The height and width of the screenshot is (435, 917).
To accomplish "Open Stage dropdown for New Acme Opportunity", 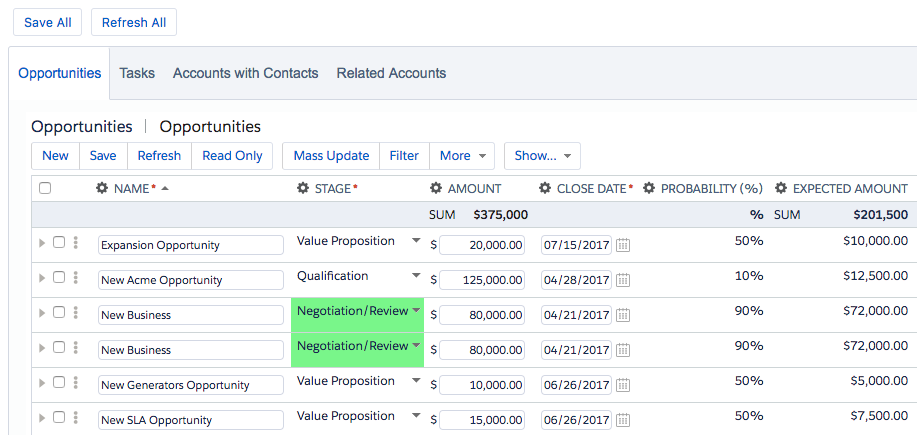I will pos(416,276).
